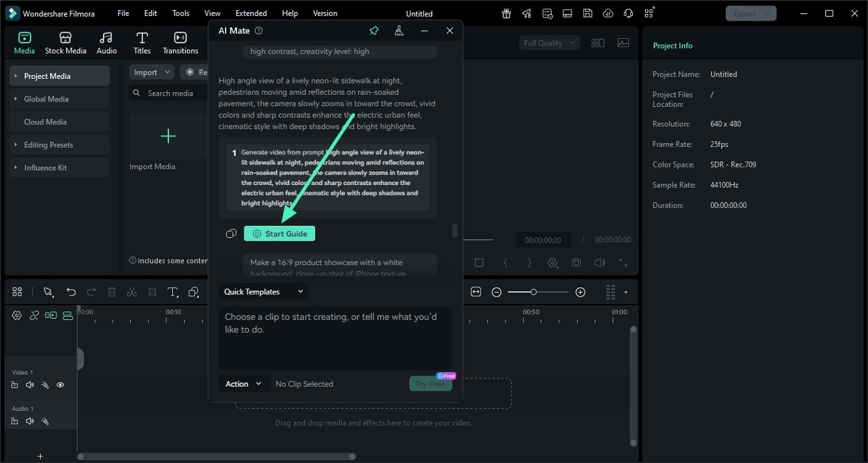Zoom out timeline with minus icon
Image resolution: width=868 pixels, height=463 pixels.
pyautogui.click(x=497, y=292)
